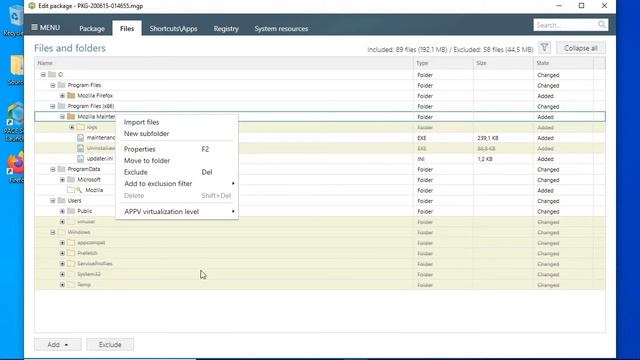Expand the Public folder node
The image size is (640, 360).
[x=62, y=211]
